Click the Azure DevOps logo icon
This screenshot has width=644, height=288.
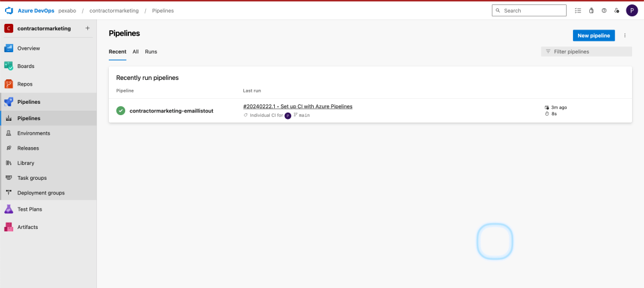9,11
